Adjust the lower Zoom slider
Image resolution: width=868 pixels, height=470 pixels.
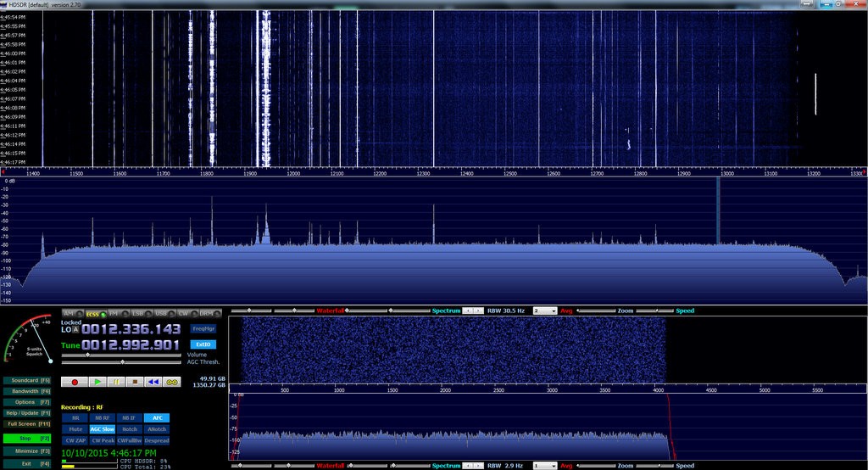pos(596,466)
